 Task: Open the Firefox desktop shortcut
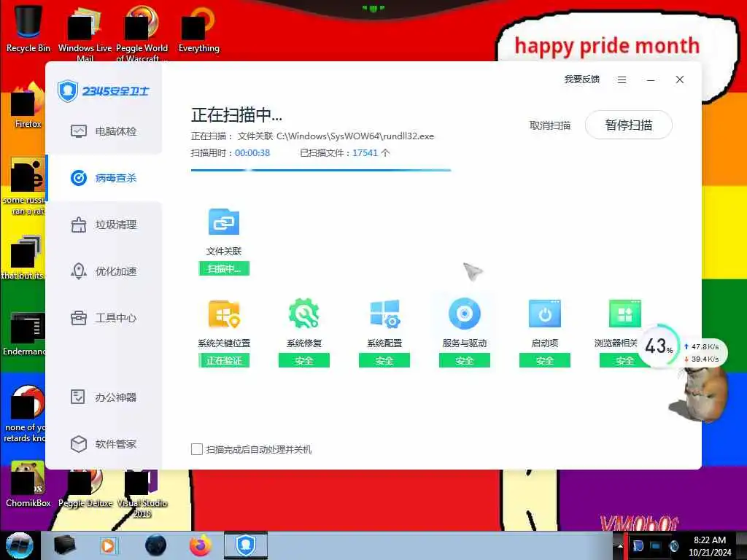tap(28, 105)
